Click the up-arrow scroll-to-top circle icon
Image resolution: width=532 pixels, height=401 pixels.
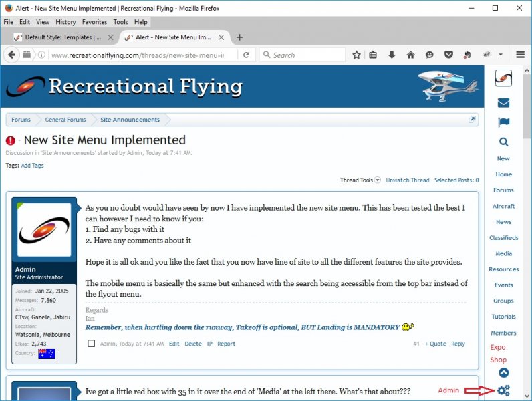503,372
